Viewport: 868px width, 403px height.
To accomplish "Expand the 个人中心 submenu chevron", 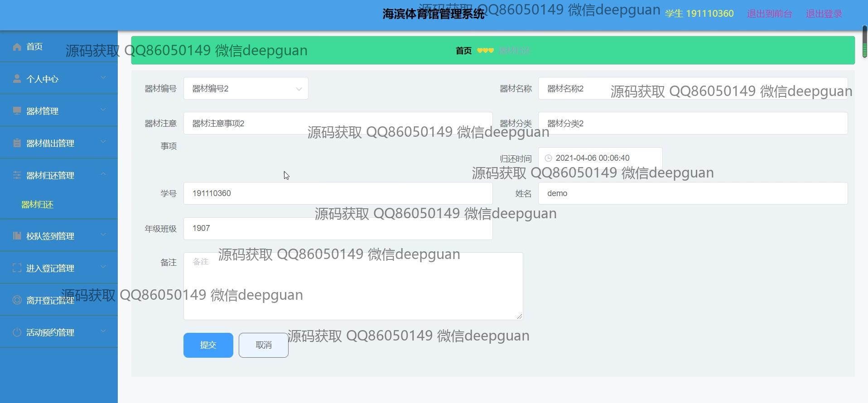I will click(x=103, y=78).
